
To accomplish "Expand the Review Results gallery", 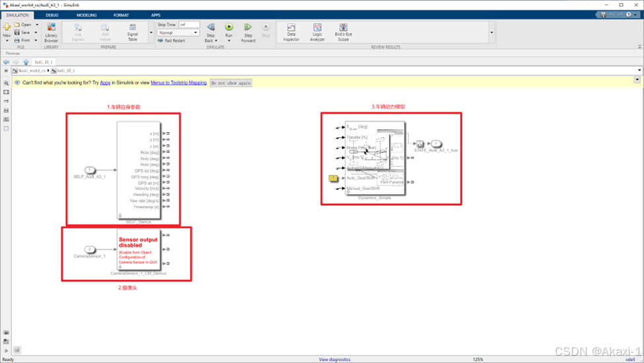I will point(491,32).
